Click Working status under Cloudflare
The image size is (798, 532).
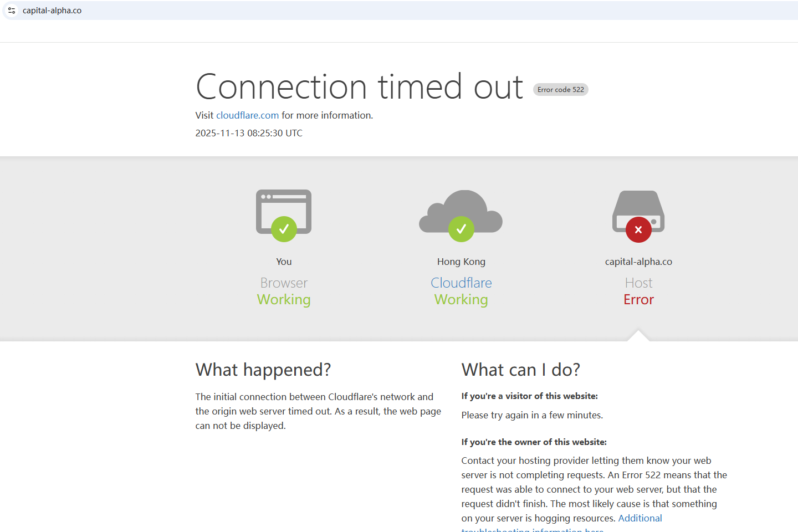coord(461,299)
